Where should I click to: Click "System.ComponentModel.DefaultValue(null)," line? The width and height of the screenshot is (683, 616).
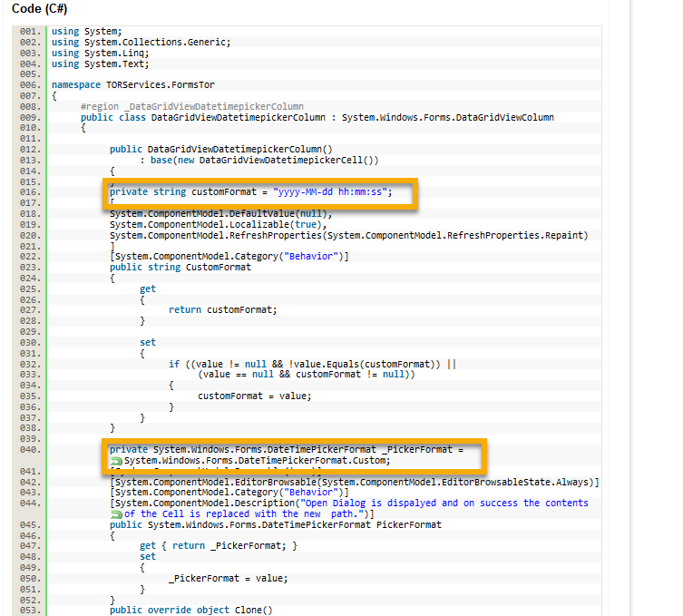(220, 213)
